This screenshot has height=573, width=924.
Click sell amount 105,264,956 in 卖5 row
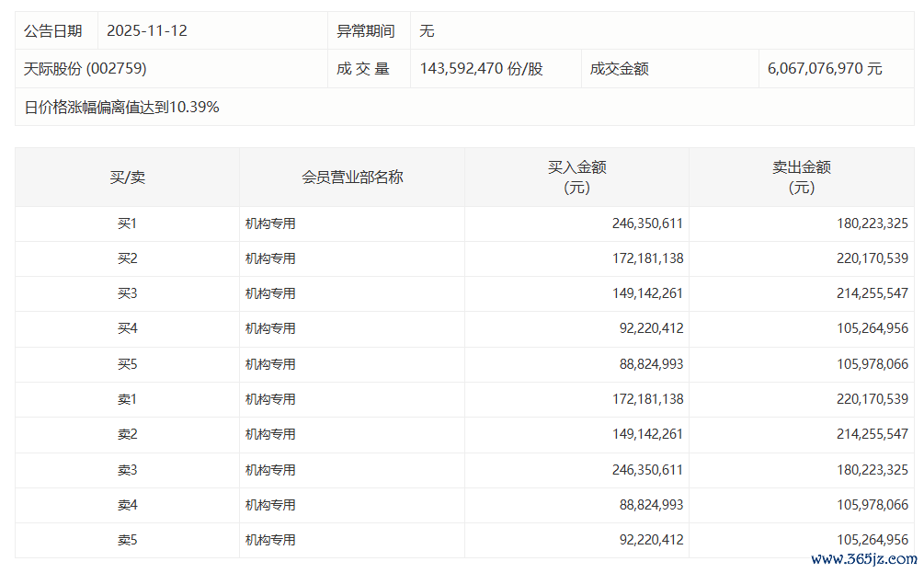tap(873, 539)
